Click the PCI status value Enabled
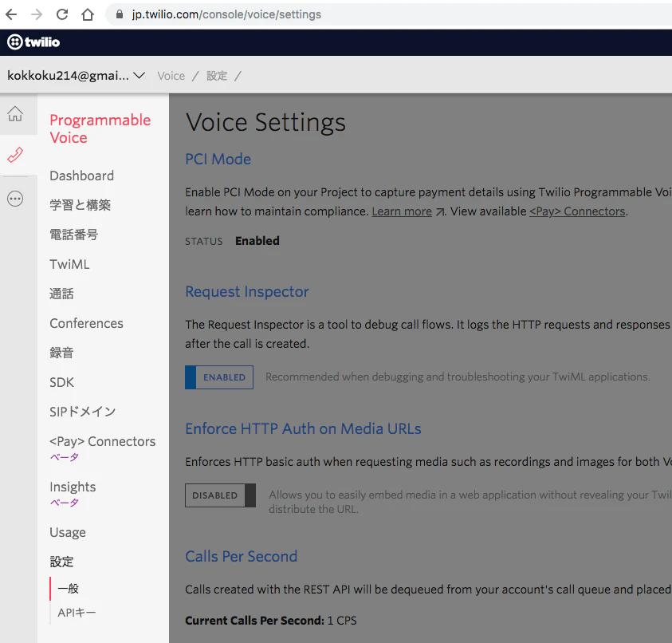Viewport: 672px width, 643px height. tap(257, 241)
